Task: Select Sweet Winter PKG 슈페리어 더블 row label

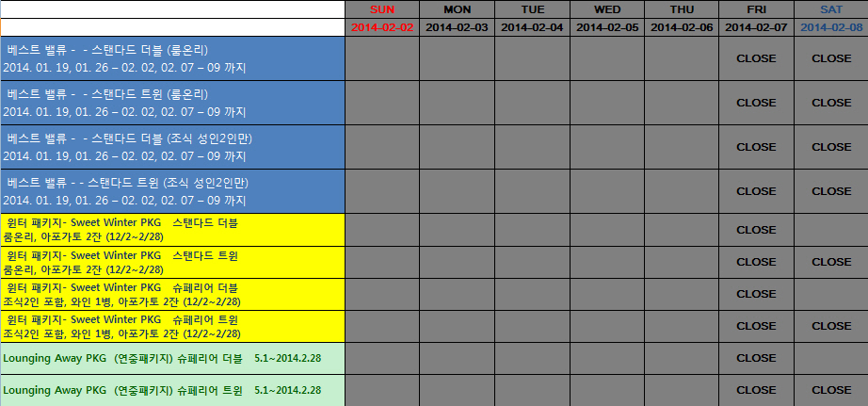Action: (x=172, y=295)
